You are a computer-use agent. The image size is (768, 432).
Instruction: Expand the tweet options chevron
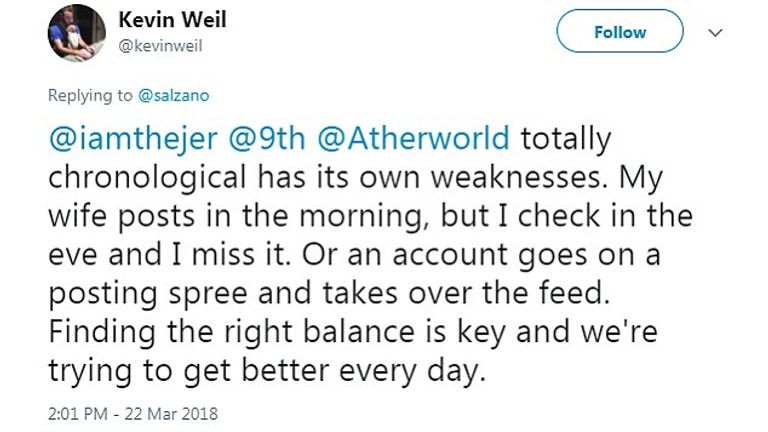click(715, 32)
